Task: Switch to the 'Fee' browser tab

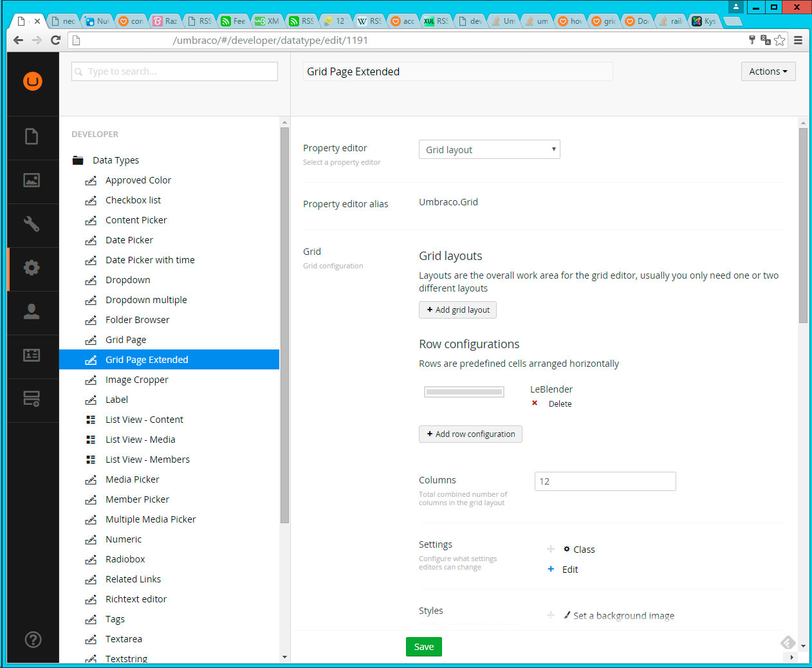Action: [x=233, y=21]
